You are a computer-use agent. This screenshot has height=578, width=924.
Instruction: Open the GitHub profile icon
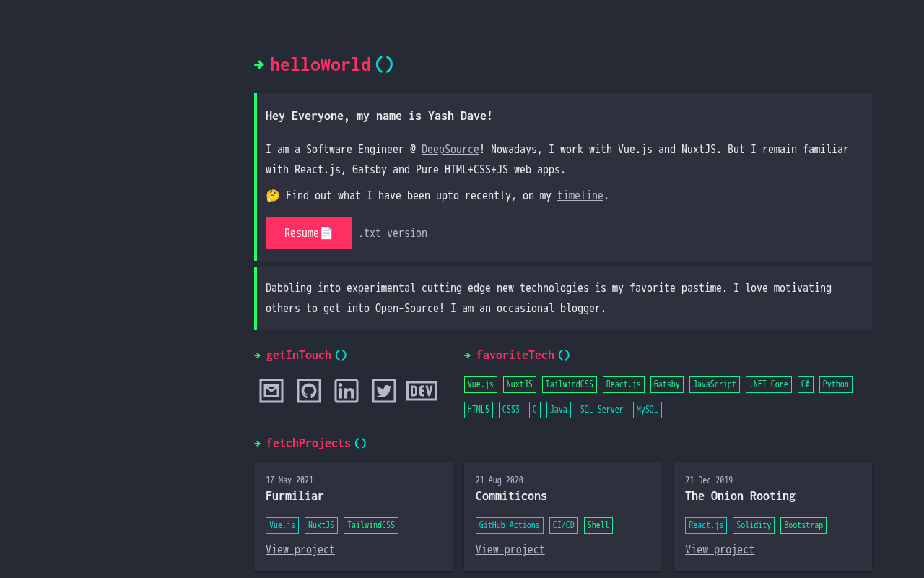[x=309, y=391]
